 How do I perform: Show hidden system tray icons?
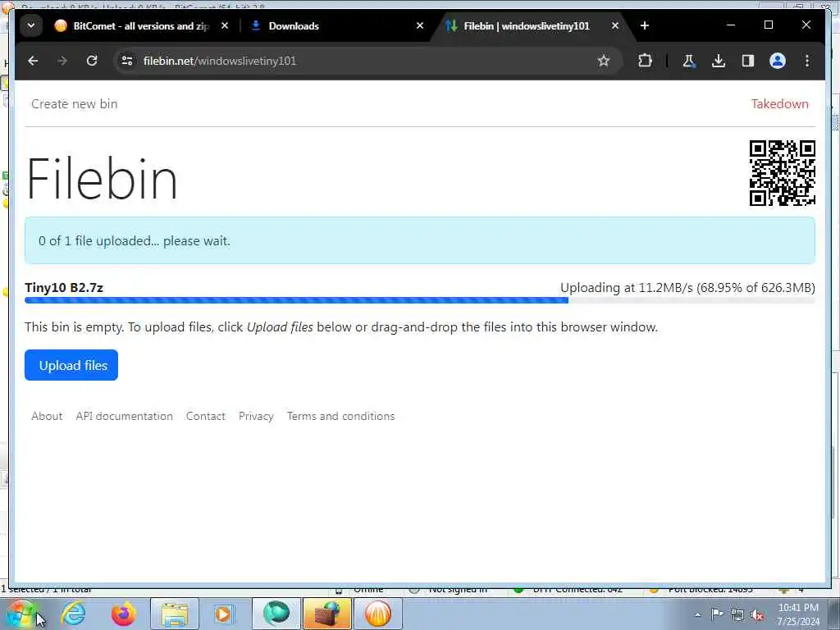tap(697, 615)
